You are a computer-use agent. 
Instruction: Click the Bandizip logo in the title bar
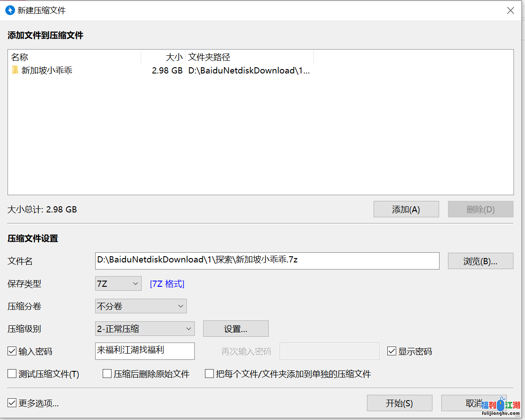point(10,10)
